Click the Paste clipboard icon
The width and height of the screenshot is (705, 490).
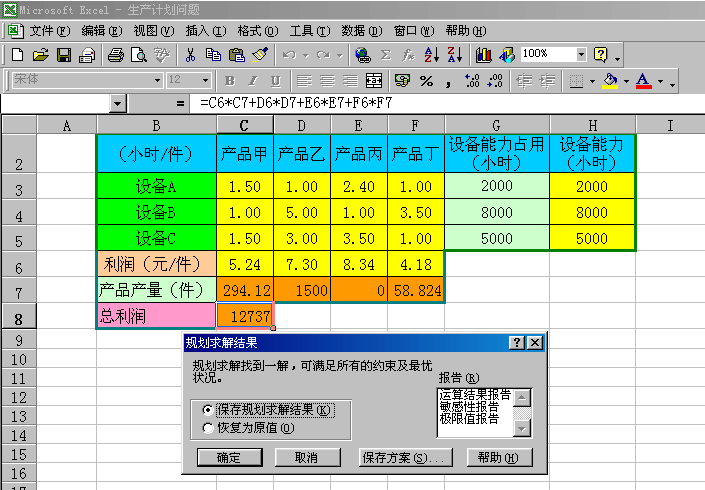coord(236,55)
